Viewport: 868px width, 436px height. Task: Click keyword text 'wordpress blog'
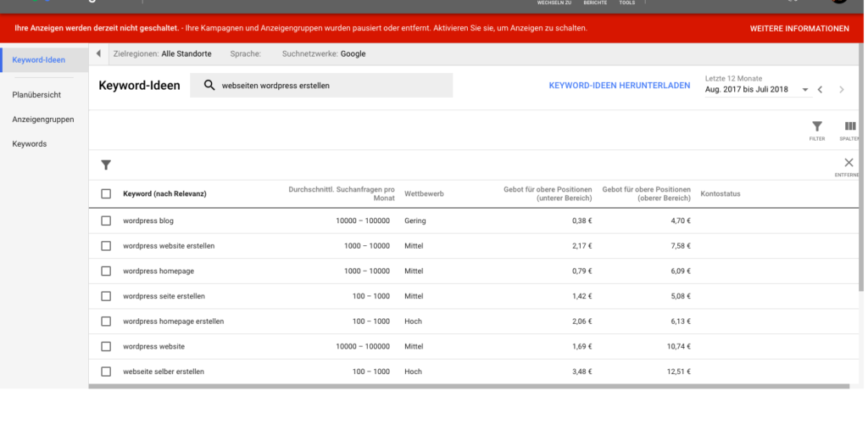pyautogui.click(x=148, y=221)
